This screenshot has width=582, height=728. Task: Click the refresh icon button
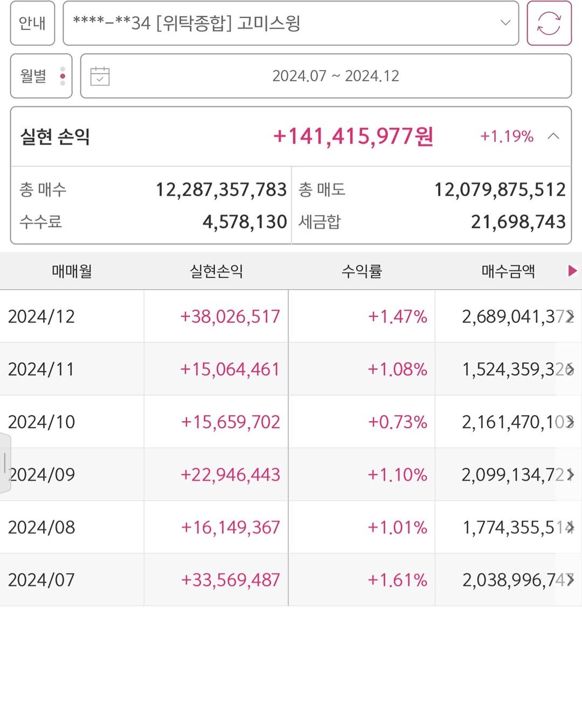(x=549, y=23)
